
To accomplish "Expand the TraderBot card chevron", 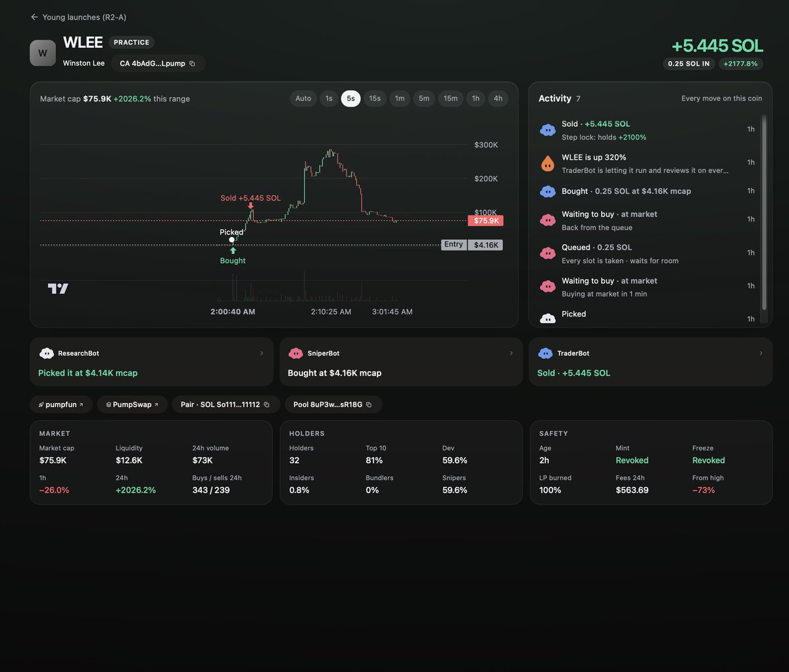I will pos(761,353).
